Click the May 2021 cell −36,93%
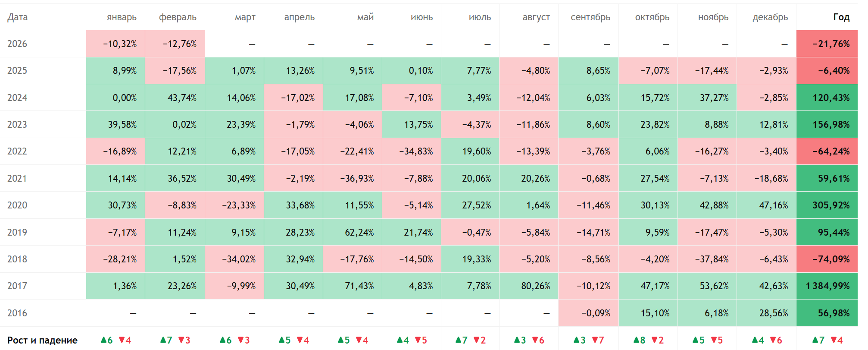 point(357,179)
